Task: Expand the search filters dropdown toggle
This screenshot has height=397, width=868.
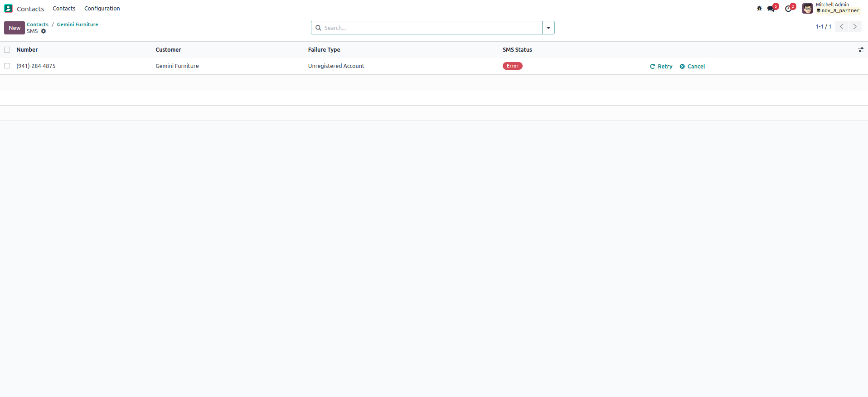Action: pyautogui.click(x=548, y=28)
